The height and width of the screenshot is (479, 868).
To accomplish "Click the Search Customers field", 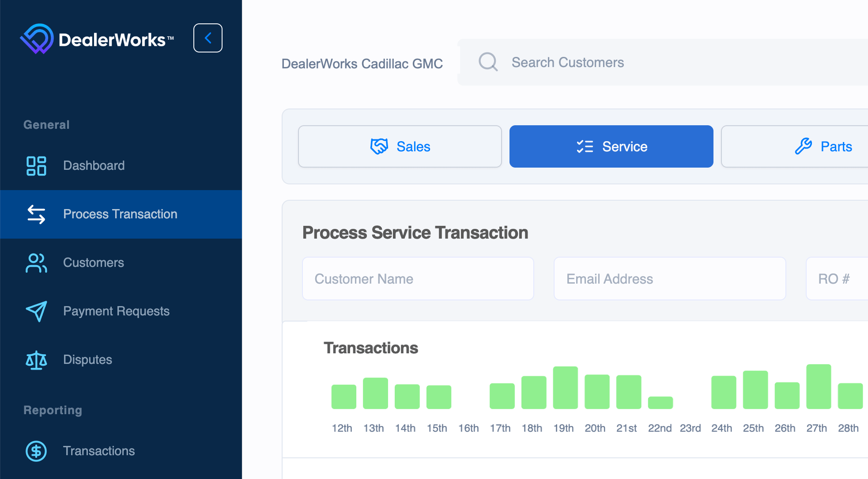I will click(x=662, y=62).
